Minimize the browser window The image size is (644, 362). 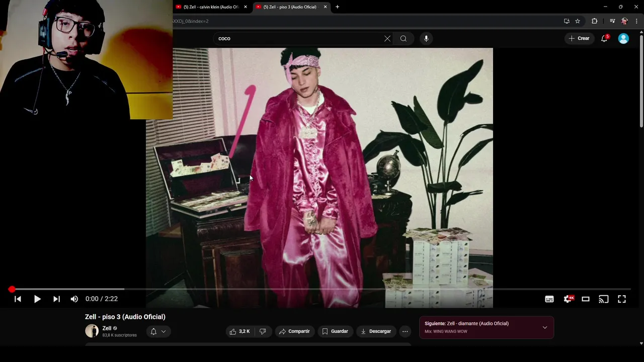point(605,7)
